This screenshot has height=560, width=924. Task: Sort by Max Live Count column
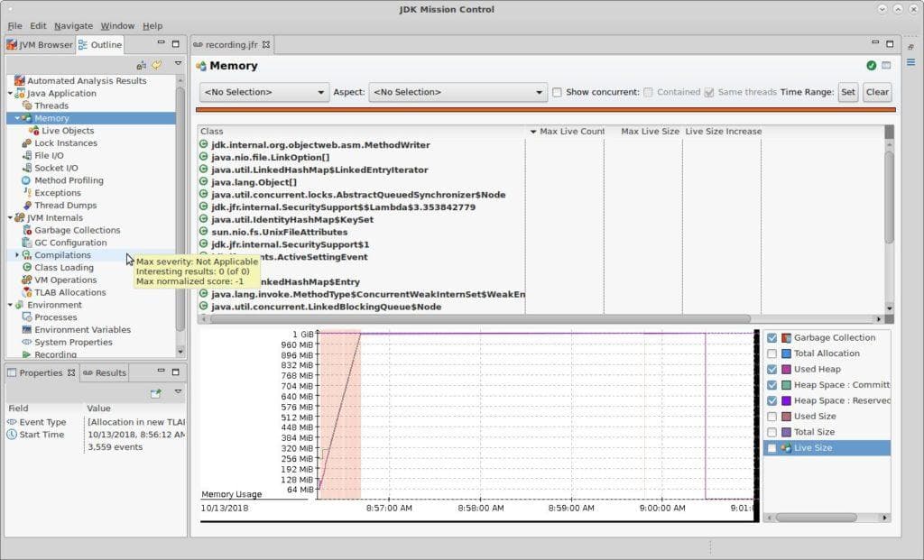[x=565, y=132]
